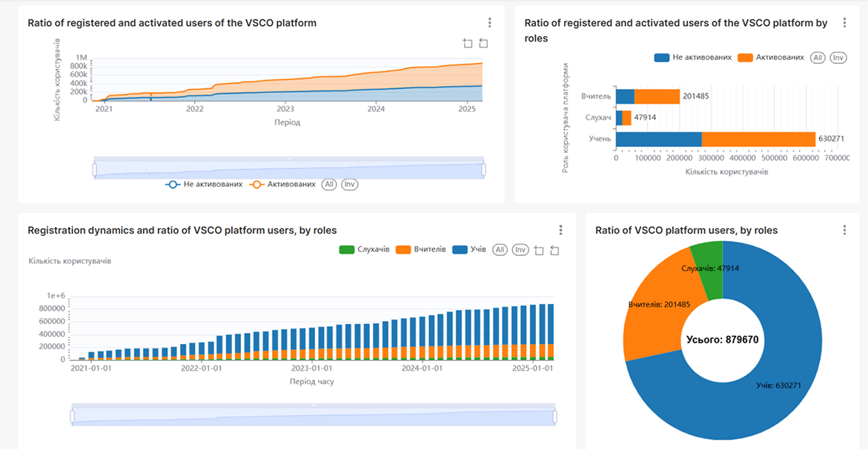Toggle 'Активованих' series in the line chart legend
Viewport: 868px width, 450px height.
(x=282, y=185)
